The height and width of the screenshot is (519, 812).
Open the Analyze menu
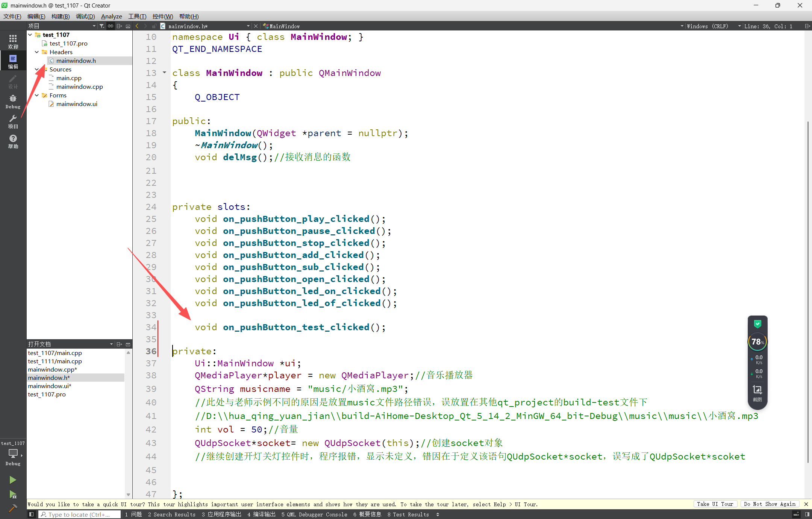[x=111, y=16]
